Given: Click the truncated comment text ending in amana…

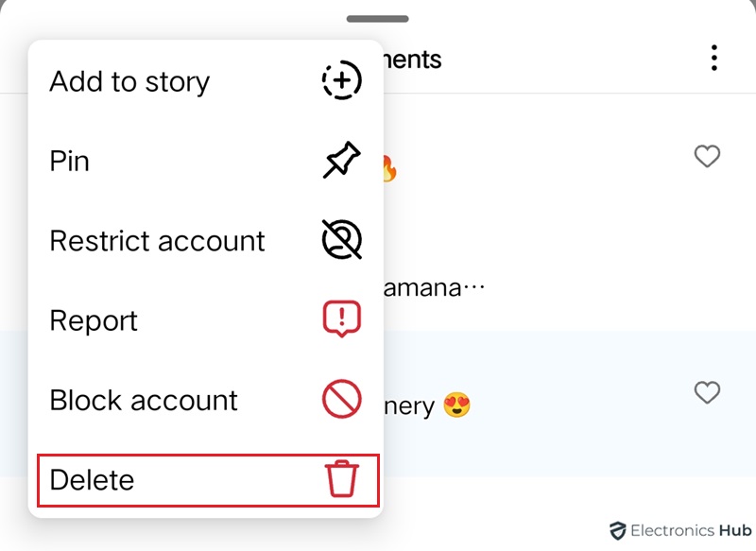Looking at the screenshot, I should coord(435,288).
